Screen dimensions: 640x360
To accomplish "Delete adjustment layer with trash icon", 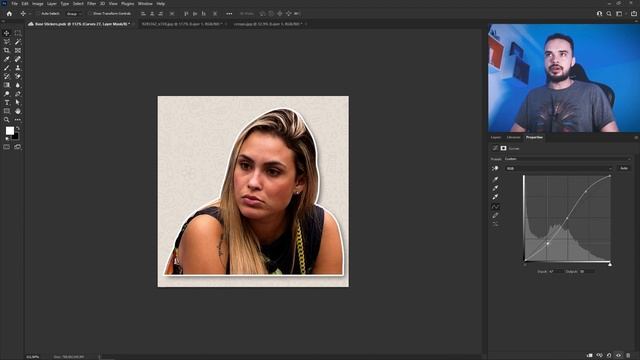I will coord(628,356).
